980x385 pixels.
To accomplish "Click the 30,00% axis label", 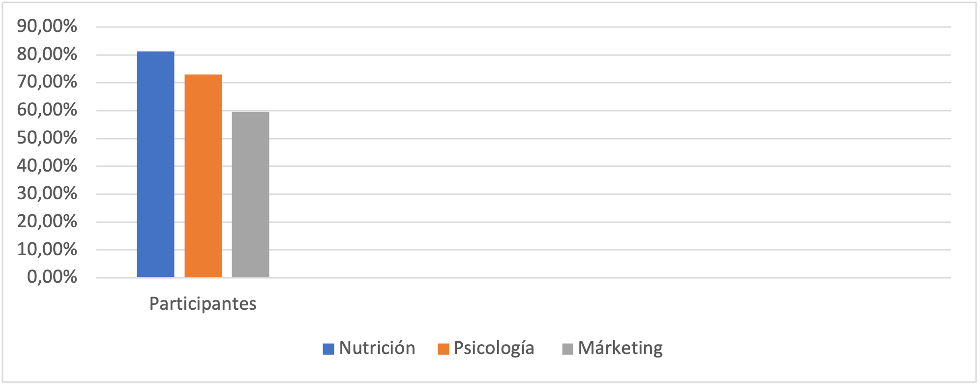I will point(47,193).
